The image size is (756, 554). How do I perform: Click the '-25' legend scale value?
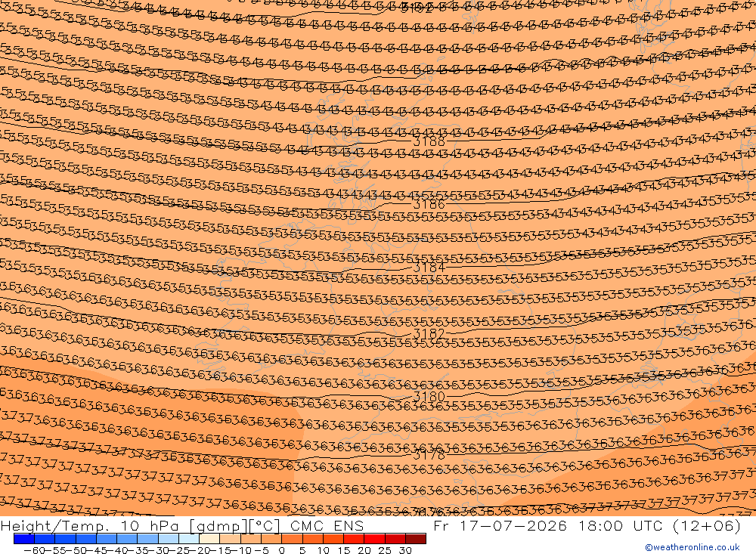tap(179, 550)
